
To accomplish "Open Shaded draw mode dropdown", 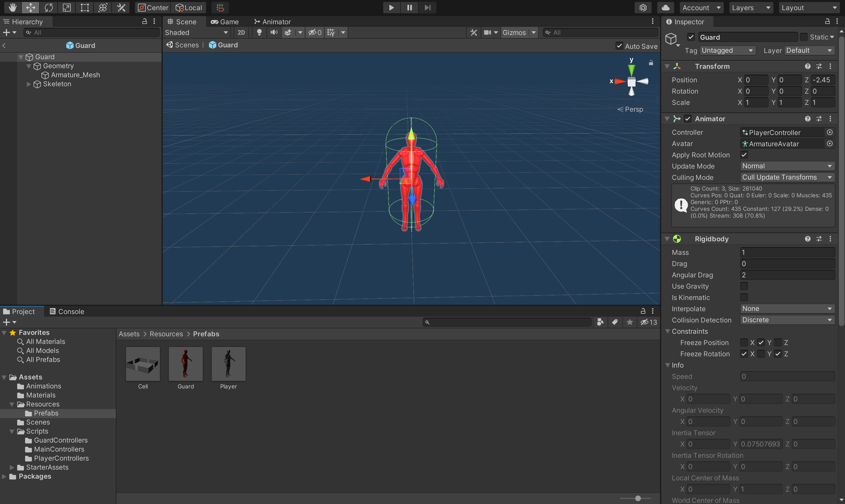I will click(x=196, y=32).
